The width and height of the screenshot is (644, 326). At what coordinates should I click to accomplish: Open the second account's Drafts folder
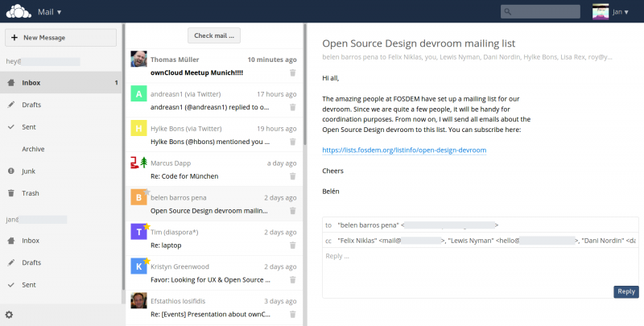tap(61, 262)
